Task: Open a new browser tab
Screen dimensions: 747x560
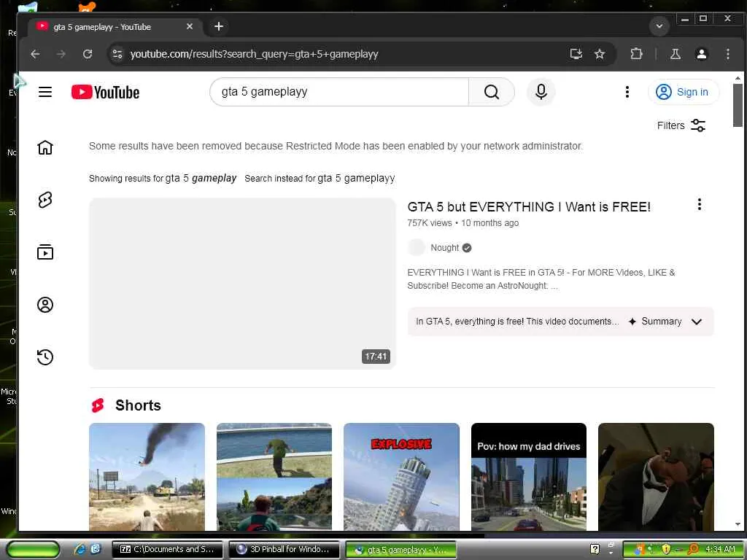Action: [219, 27]
